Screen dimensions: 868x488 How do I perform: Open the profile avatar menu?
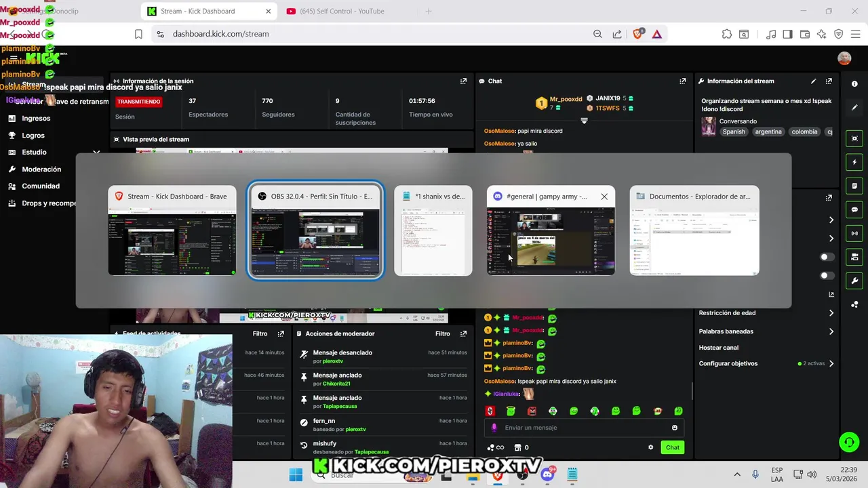[844, 58]
